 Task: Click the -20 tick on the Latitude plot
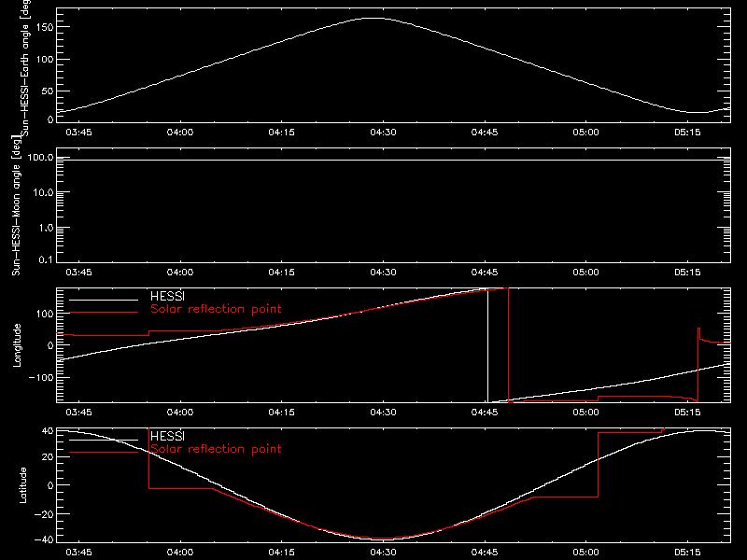[x=45, y=514]
